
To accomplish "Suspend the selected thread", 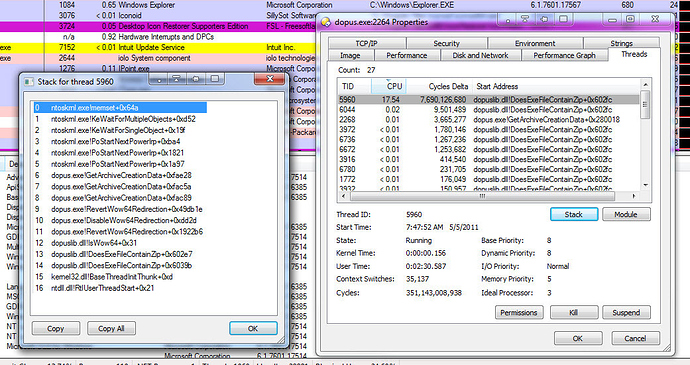I will pos(626,313).
